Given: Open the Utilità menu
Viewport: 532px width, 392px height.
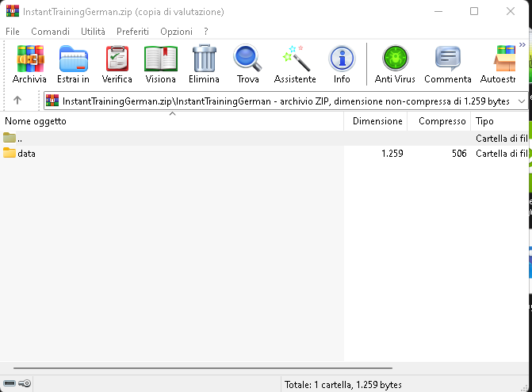Looking at the screenshot, I should (93, 32).
